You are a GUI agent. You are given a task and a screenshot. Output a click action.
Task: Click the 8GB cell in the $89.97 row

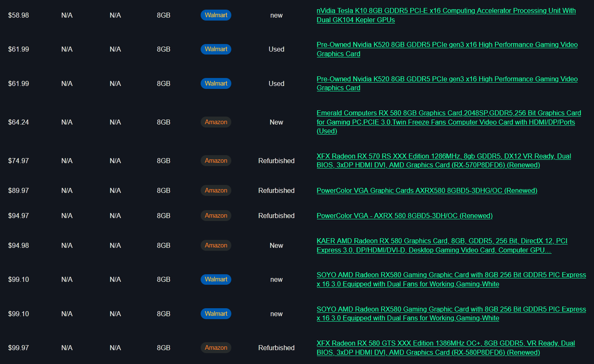(164, 190)
